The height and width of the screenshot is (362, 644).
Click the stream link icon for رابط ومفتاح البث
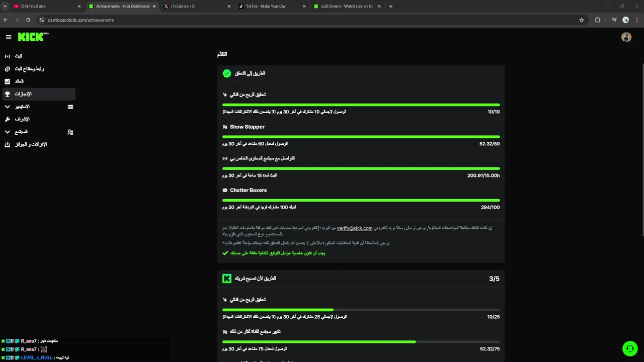8,69
